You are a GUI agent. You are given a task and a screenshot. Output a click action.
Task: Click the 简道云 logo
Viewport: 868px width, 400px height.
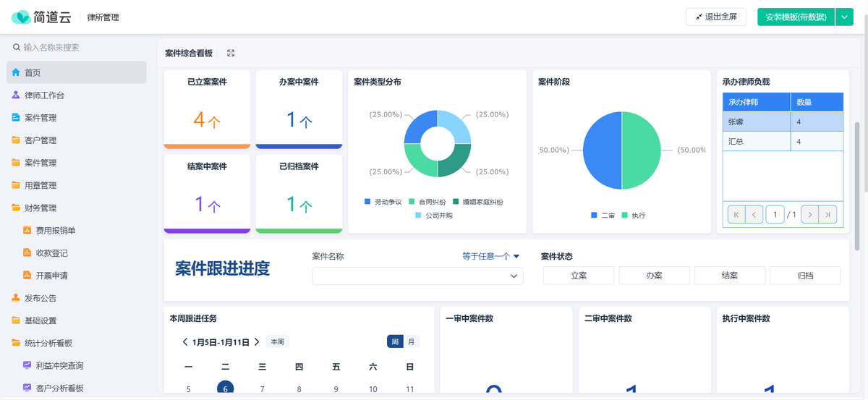pyautogui.click(x=41, y=17)
